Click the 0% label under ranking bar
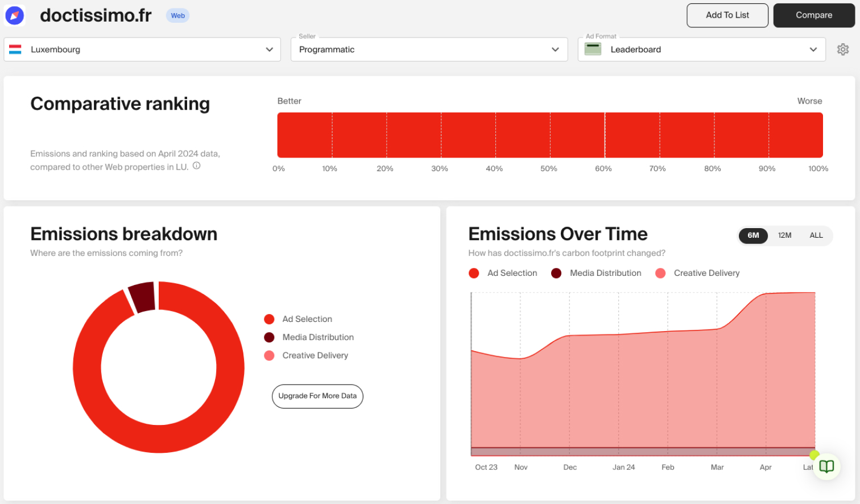Screen dimensions: 860x504 [x=279, y=168]
